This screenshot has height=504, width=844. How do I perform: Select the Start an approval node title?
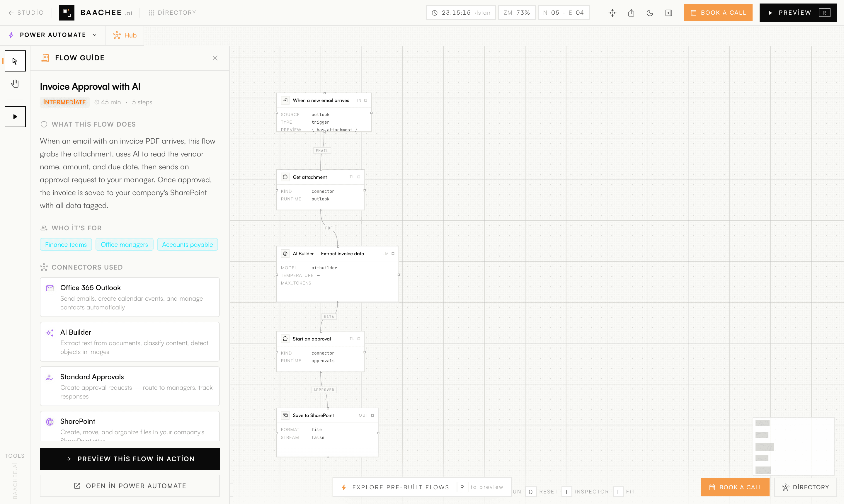coord(312,339)
